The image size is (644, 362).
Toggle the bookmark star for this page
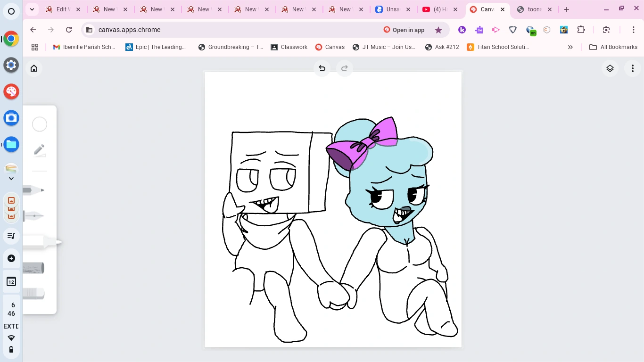click(x=438, y=30)
